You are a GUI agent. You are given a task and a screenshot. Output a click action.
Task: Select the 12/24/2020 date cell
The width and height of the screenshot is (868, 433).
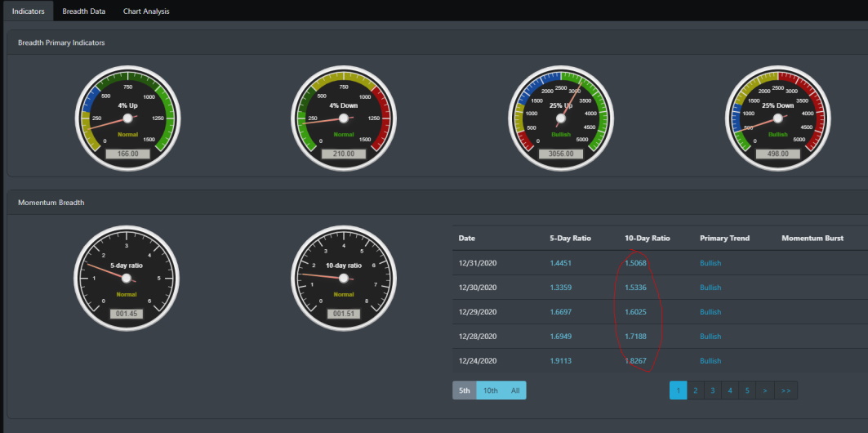pyautogui.click(x=478, y=360)
